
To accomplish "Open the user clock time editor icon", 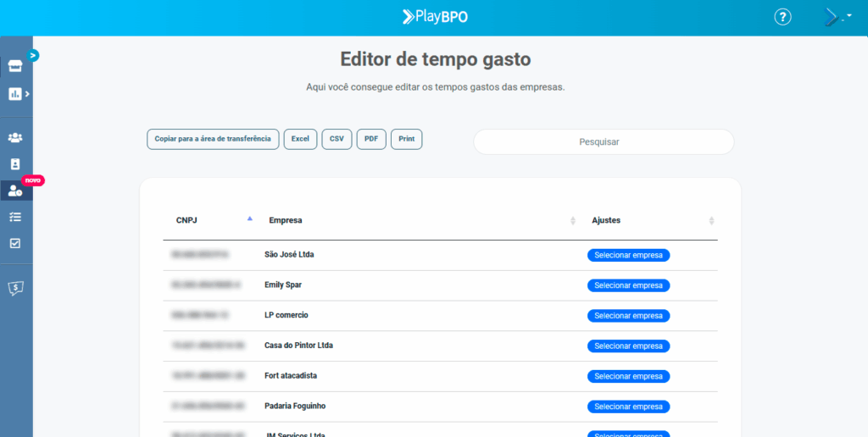I will [15, 191].
